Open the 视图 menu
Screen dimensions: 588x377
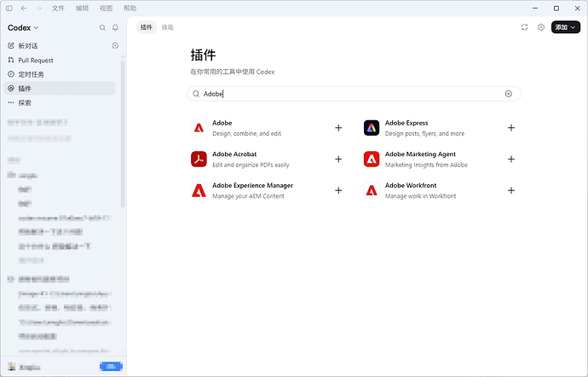[107, 9]
